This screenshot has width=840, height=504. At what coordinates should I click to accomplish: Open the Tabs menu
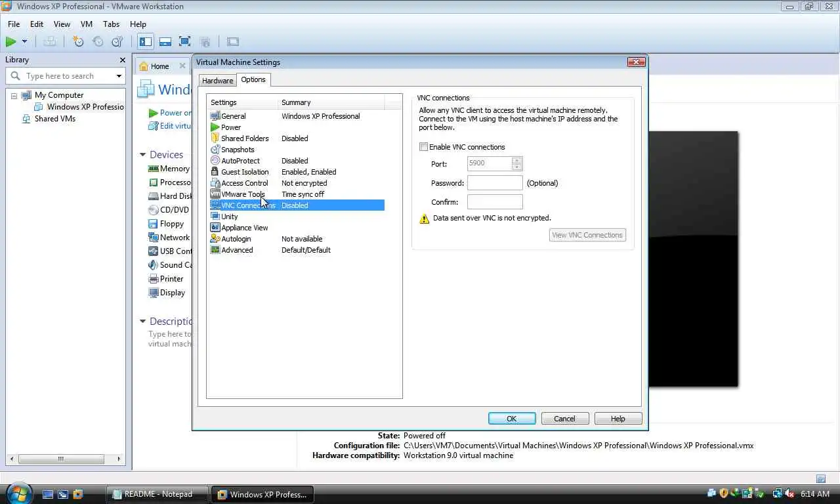[x=112, y=24]
